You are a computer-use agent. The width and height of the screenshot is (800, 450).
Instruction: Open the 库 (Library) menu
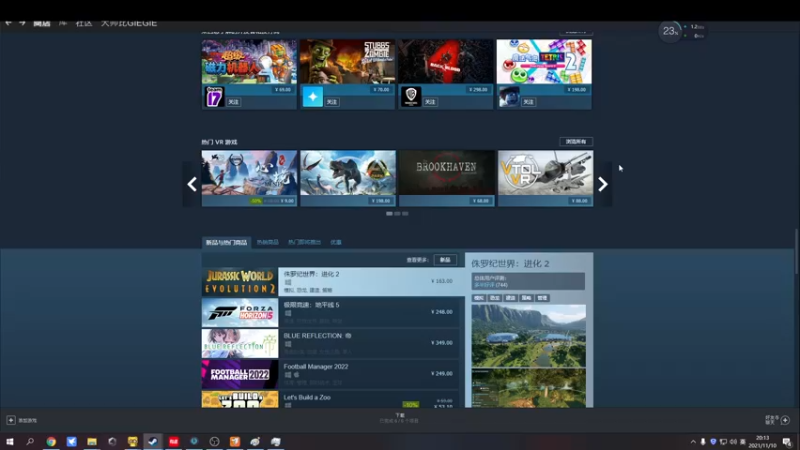point(63,23)
